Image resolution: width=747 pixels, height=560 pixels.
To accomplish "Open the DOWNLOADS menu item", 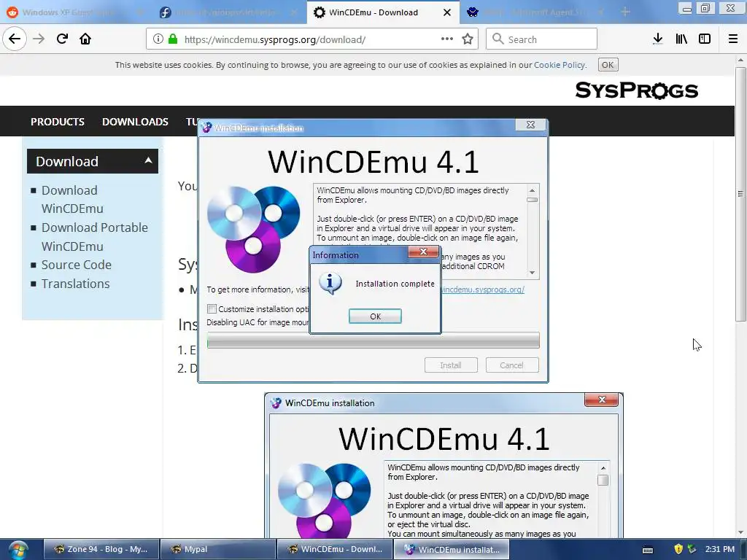I will pyautogui.click(x=135, y=122).
